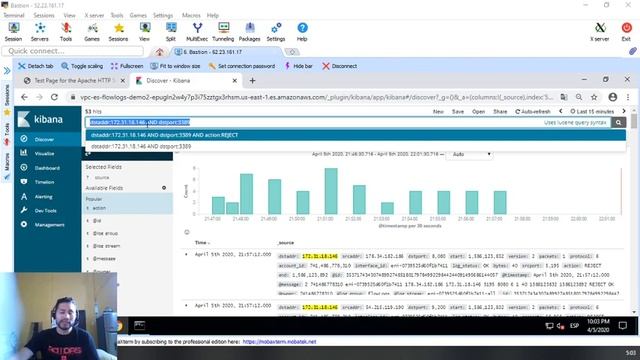Open the Terminal menu

tap(13, 15)
